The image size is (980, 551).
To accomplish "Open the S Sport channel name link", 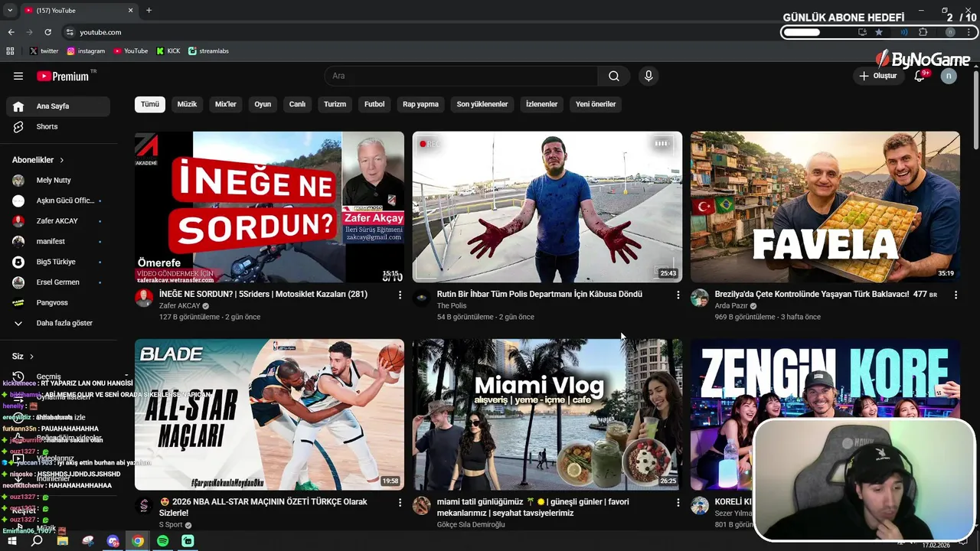I will (171, 525).
